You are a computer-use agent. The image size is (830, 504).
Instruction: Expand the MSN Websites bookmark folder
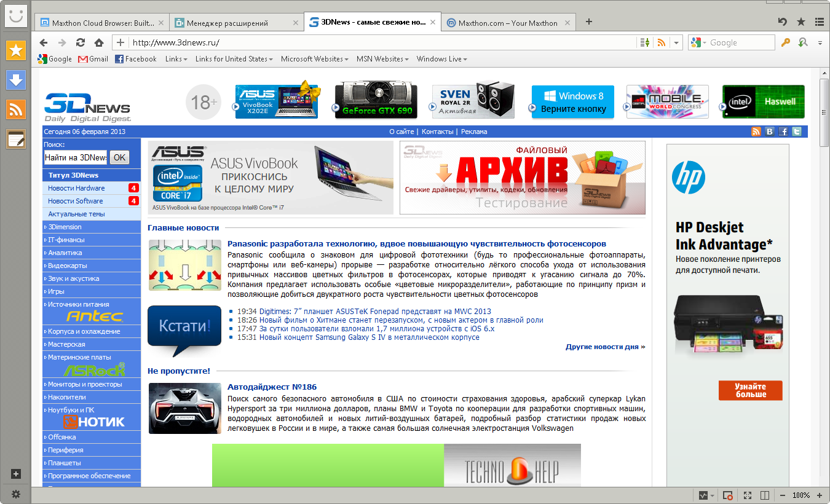click(x=383, y=59)
